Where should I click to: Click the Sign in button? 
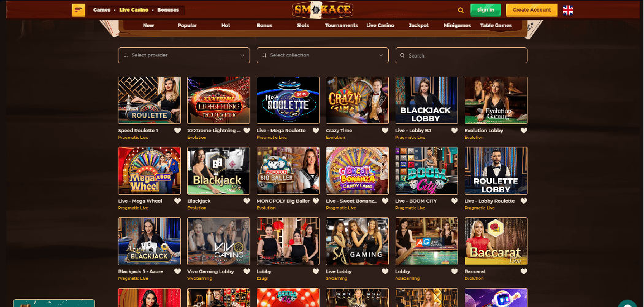point(486,10)
